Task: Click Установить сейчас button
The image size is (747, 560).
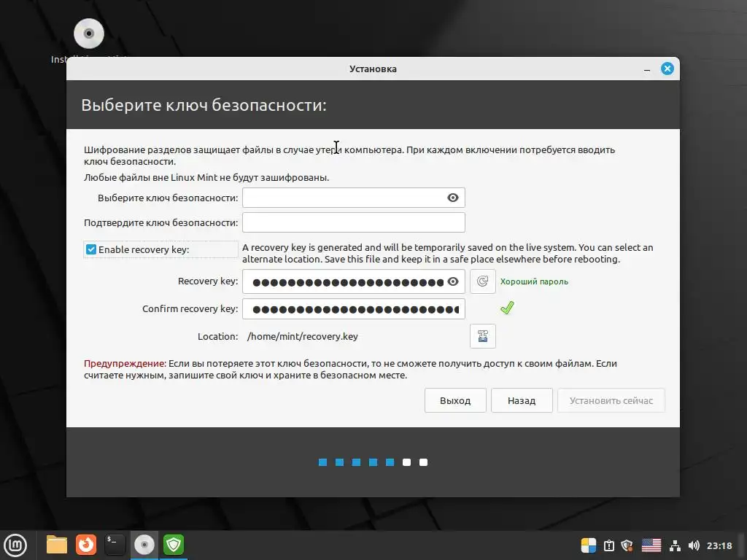Action: [x=611, y=400]
